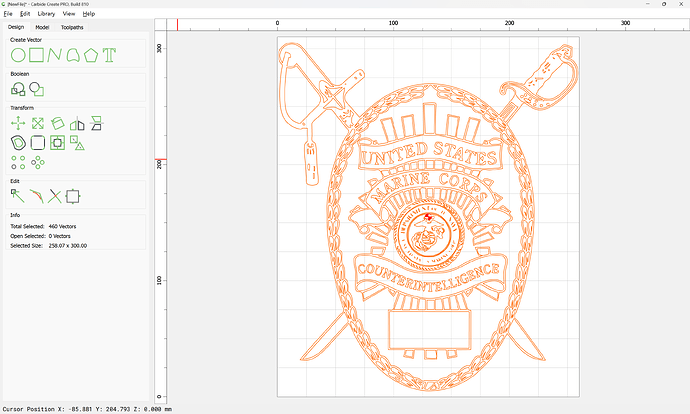Select the Move transform tool
690x414 pixels.
click(18, 124)
